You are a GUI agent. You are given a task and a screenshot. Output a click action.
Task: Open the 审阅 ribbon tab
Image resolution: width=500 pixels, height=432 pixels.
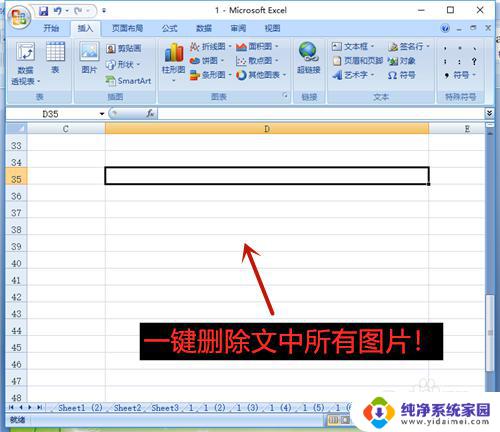(238, 28)
